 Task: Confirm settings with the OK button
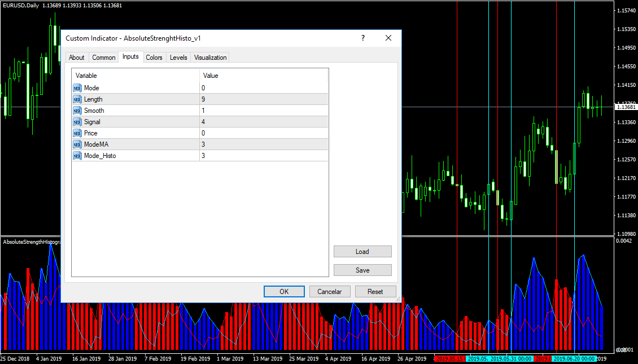pos(284,292)
